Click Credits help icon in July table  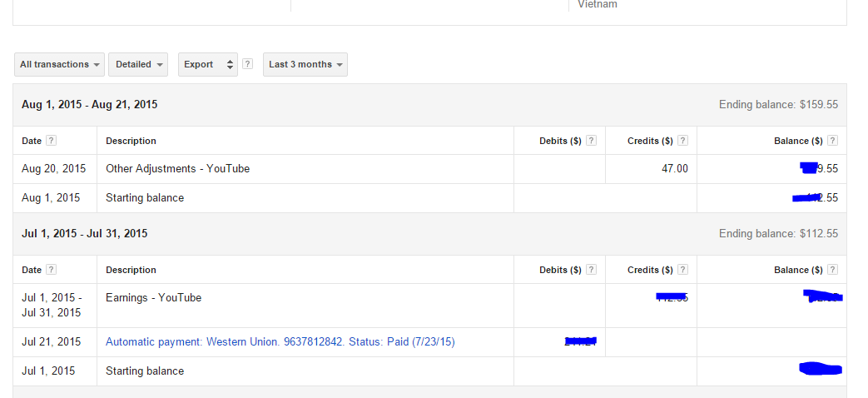tap(682, 270)
